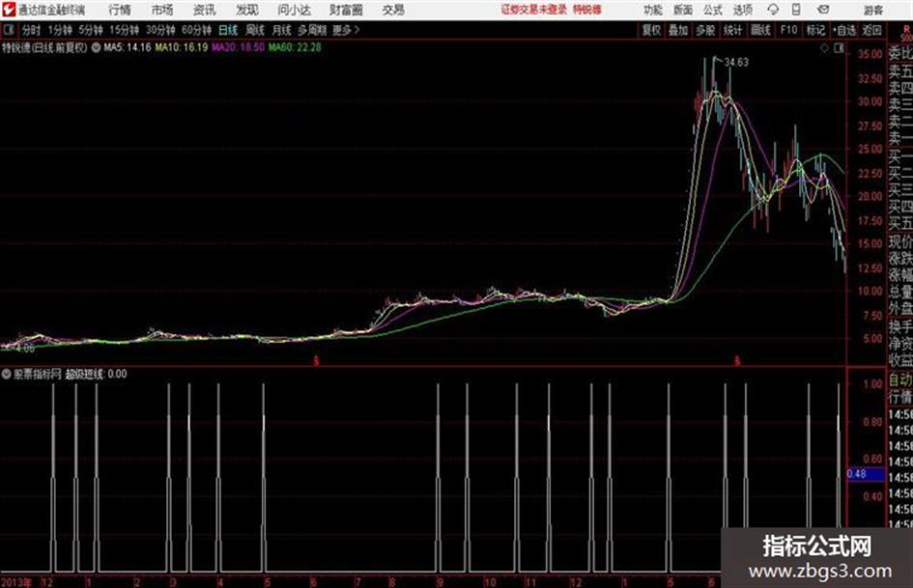Click the 2013年 date label on timeline
913x588 pixels.
[16, 582]
